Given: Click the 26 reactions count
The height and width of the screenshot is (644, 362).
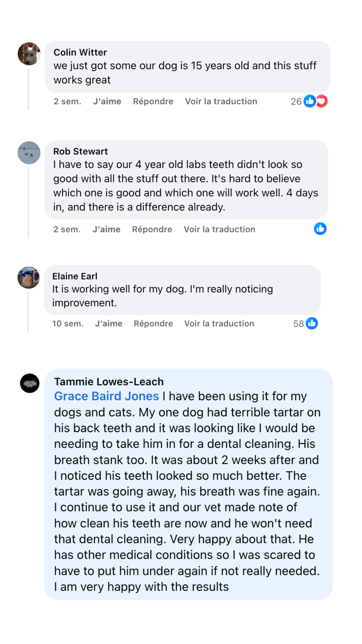Looking at the screenshot, I should pos(296,101).
